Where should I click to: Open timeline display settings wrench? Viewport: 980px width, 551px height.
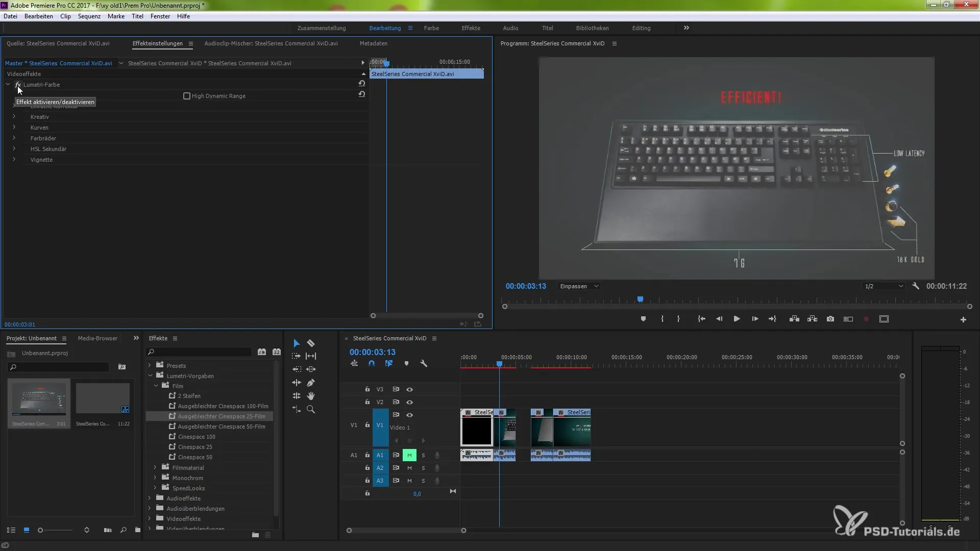pos(424,364)
